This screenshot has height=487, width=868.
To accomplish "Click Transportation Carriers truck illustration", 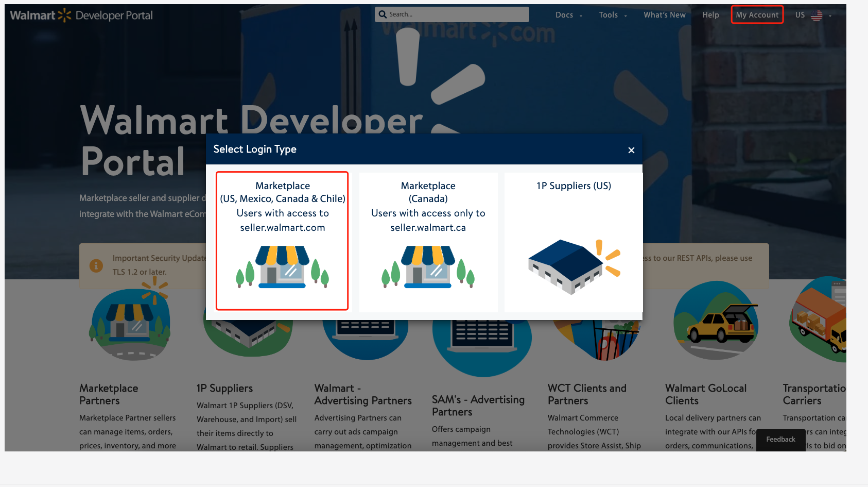I will [819, 320].
